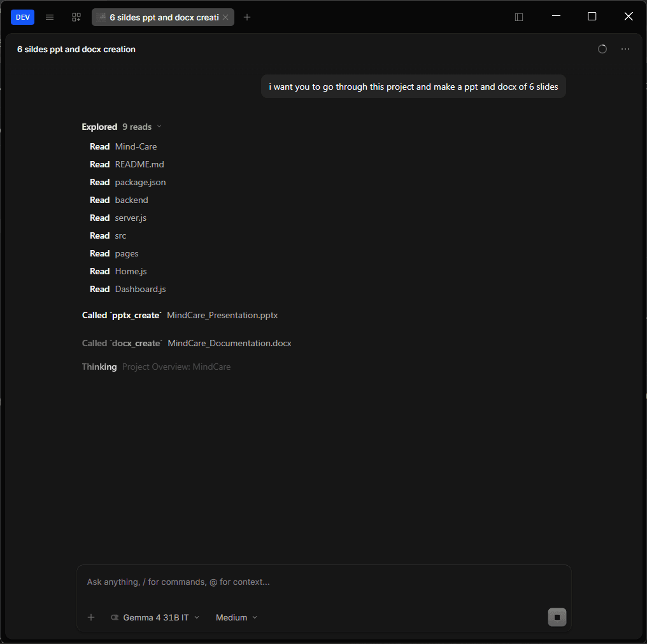647x644 pixels.
Task: Stop the response with the stop button
Action: click(557, 617)
